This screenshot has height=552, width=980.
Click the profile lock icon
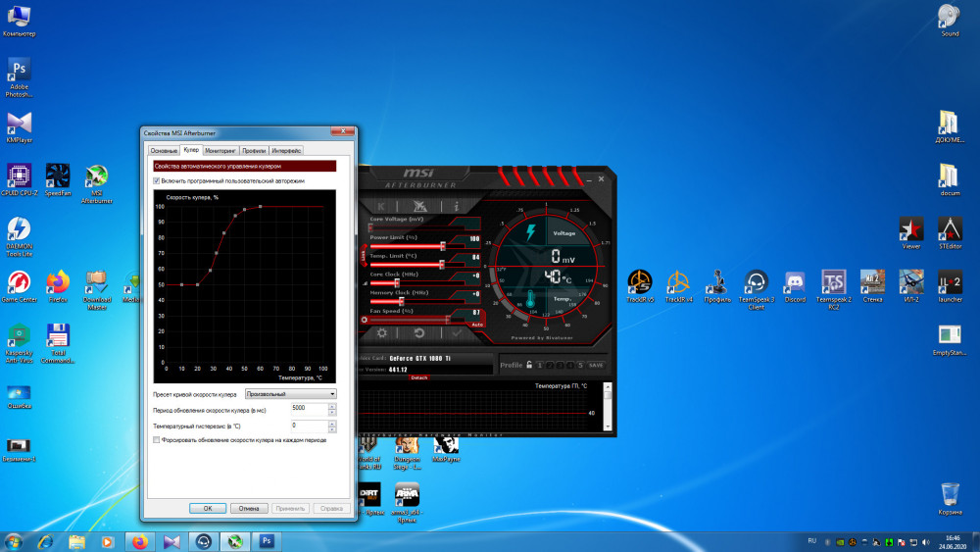pyautogui.click(x=529, y=365)
